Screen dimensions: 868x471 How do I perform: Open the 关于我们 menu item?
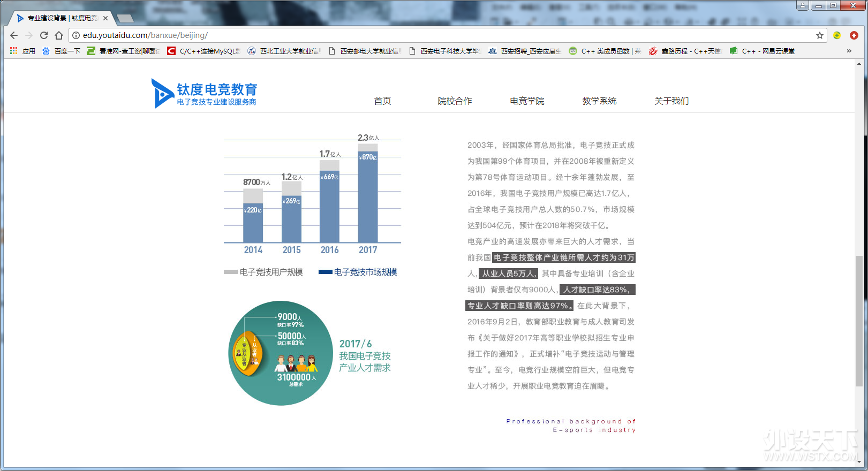[671, 101]
